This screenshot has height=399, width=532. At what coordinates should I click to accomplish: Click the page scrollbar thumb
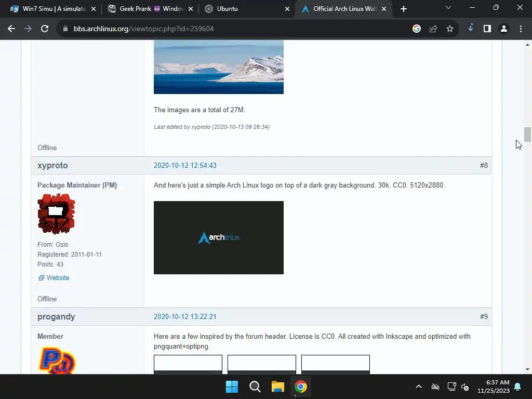(x=527, y=135)
